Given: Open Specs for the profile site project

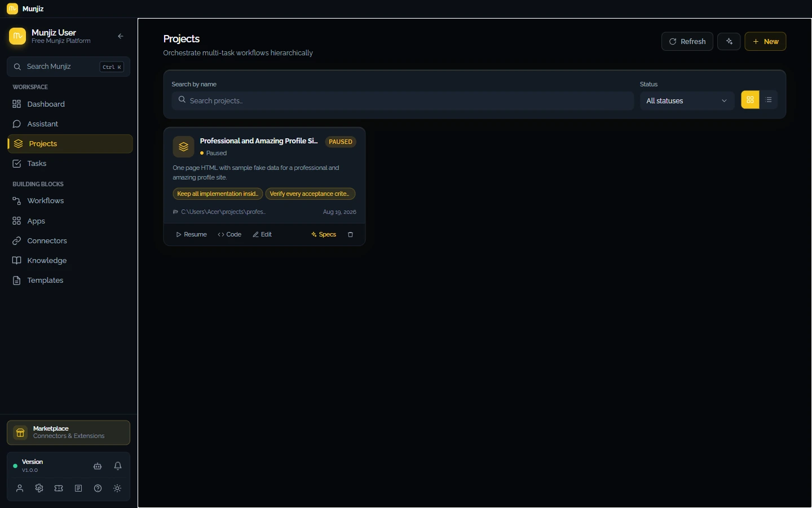Looking at the screenshot, I should (324, 235).
